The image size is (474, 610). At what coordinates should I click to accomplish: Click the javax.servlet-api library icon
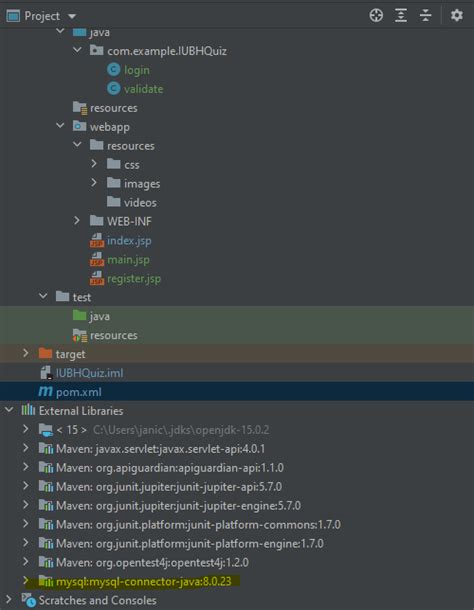pos(46,449)
